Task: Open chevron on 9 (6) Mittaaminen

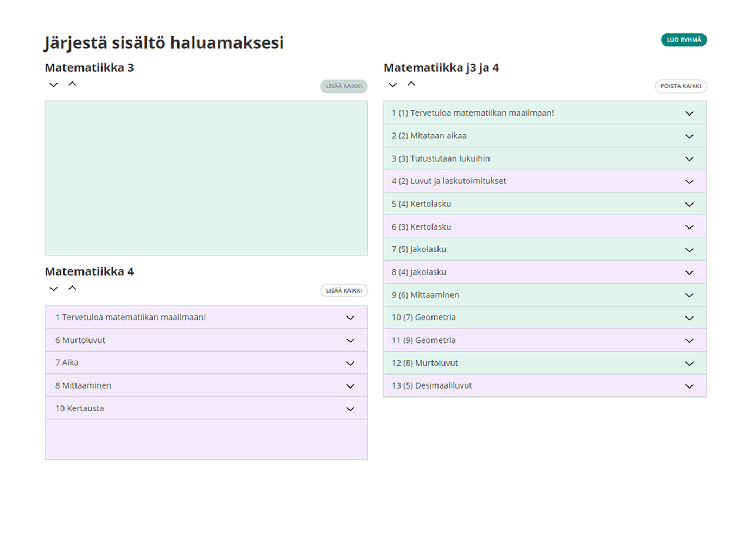Action: pyautogui.click(x=689, y=295)
